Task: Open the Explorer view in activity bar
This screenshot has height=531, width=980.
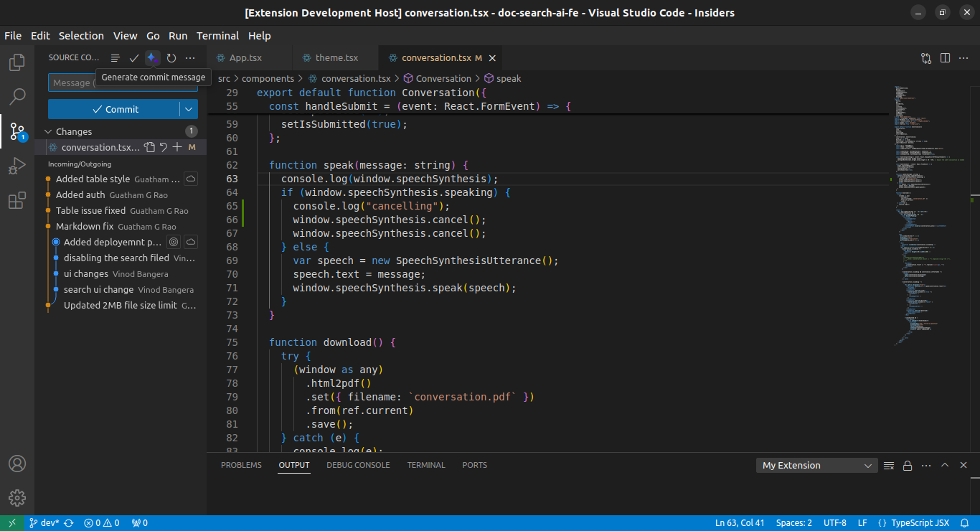Action: pos(17,62)
